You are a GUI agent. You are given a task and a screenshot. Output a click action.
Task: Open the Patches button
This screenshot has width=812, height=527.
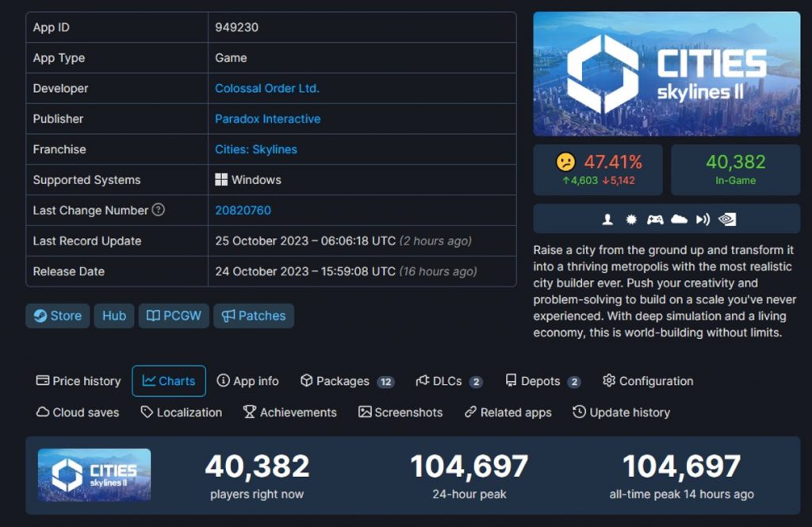point(254,316)
